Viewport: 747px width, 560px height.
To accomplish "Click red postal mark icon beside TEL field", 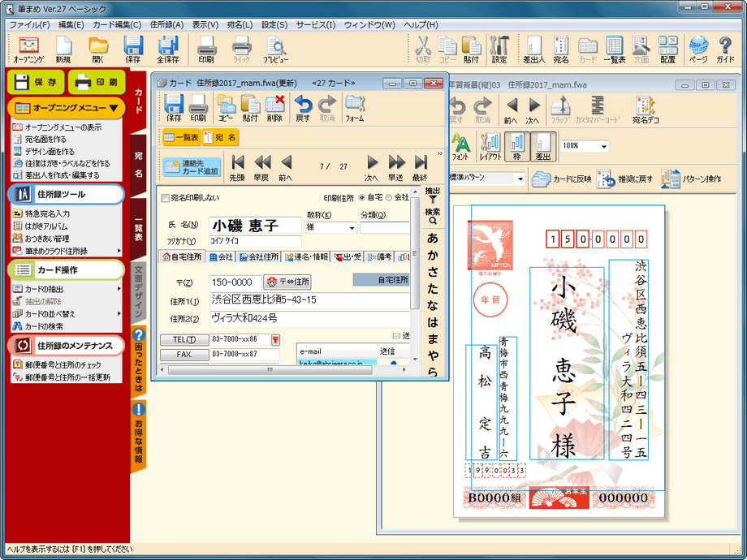I will coord(275,339).
